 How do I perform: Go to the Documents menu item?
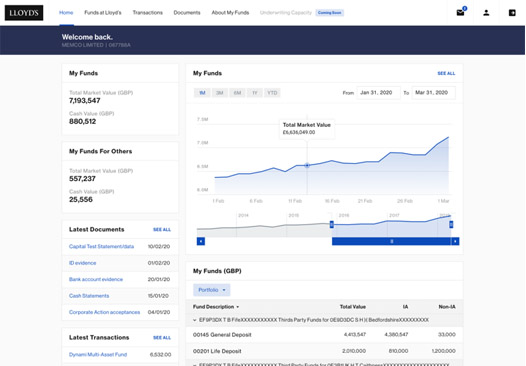click(x=187, y=13)
